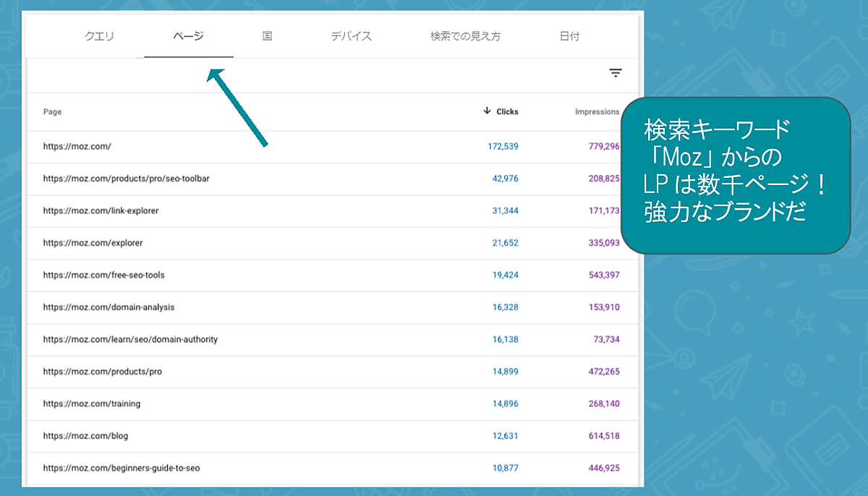Click the Clicks sort arrow
The image size is (868, 496).
(487, 111)
